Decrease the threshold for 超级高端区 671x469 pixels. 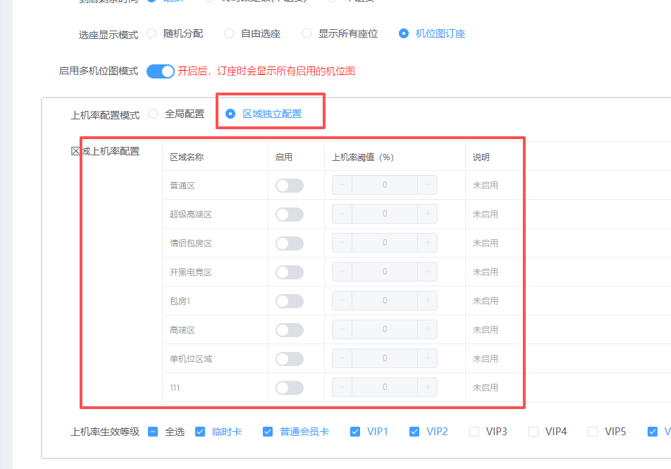click(x=342, y=214)
